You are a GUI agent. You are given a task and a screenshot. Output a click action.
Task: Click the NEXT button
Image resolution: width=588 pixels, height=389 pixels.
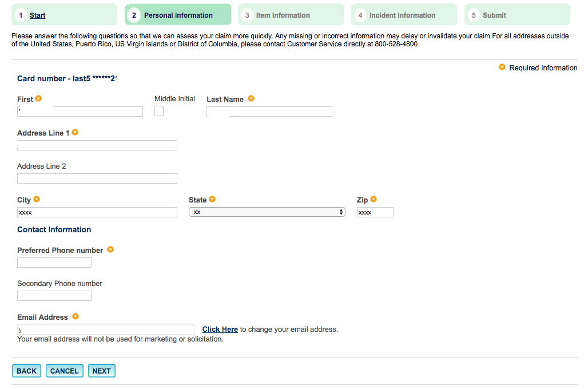tap(102, 371)
